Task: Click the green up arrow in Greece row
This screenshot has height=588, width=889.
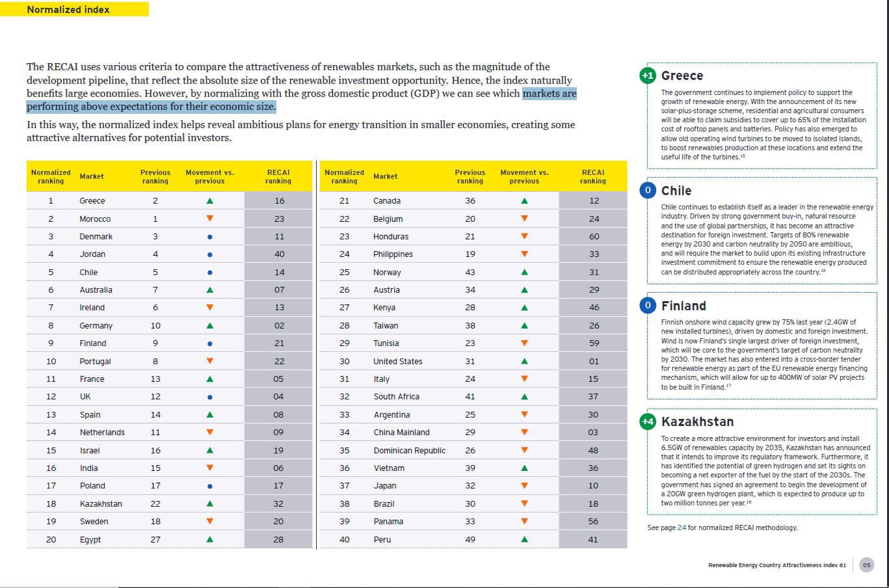Action: 209,201
